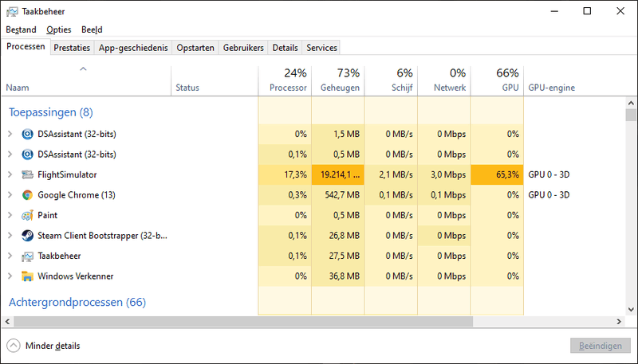638x364 pixels.
Task: Expand the Windows Verkenner row
Action: 10,276
